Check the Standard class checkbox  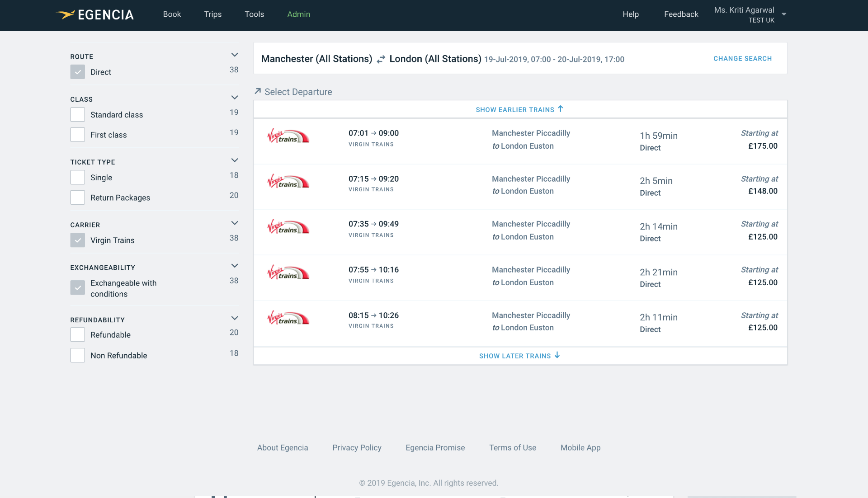point(78,115)
